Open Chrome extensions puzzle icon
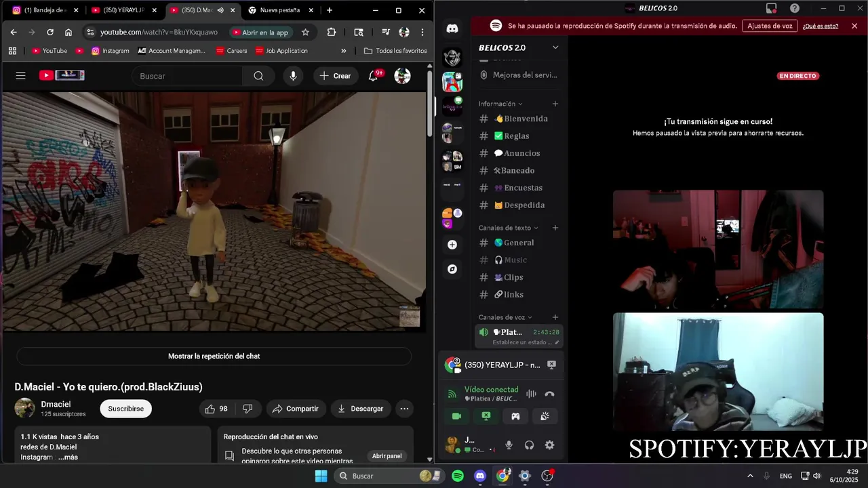This screenshot has width=868, height=488. pos(332,32)
